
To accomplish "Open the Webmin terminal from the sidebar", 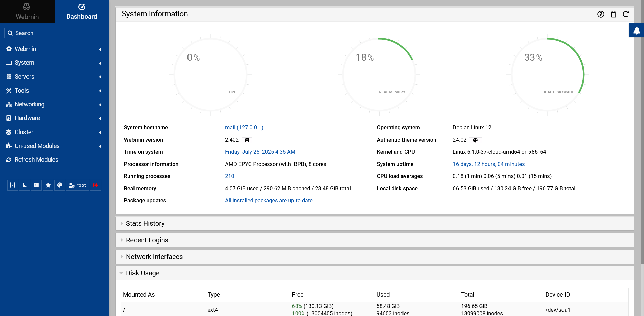I will point(36,185).
